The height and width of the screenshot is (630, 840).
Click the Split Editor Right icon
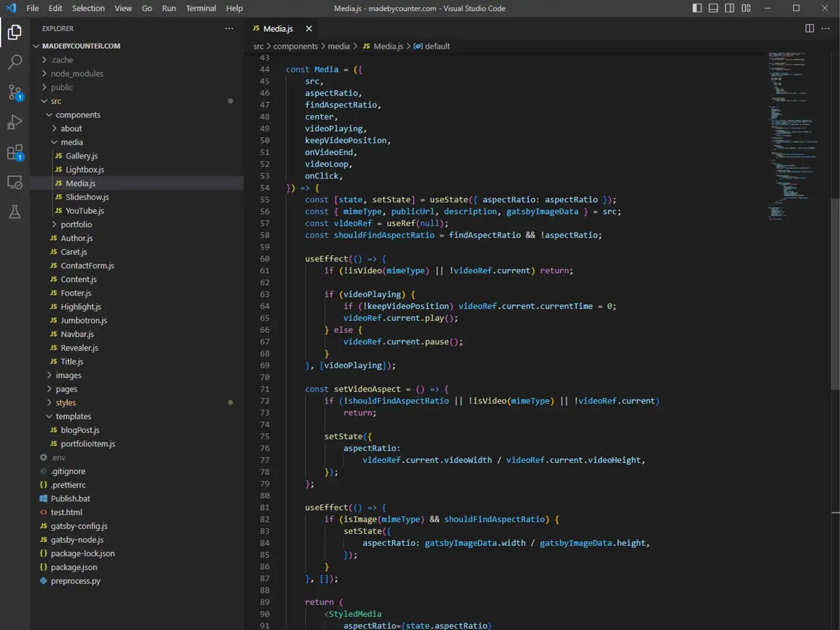click(x=809, y=29)
